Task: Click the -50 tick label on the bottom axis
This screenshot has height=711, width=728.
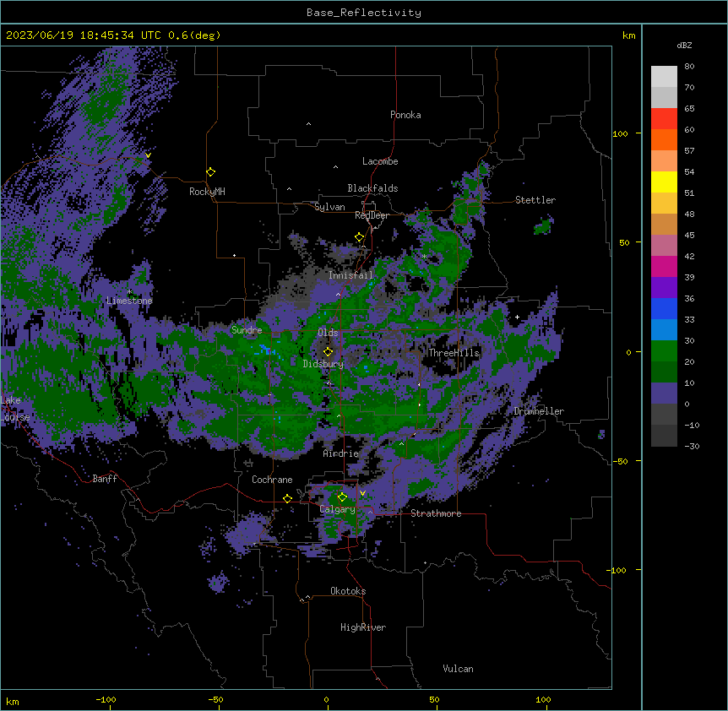Action: pos(216,699)
